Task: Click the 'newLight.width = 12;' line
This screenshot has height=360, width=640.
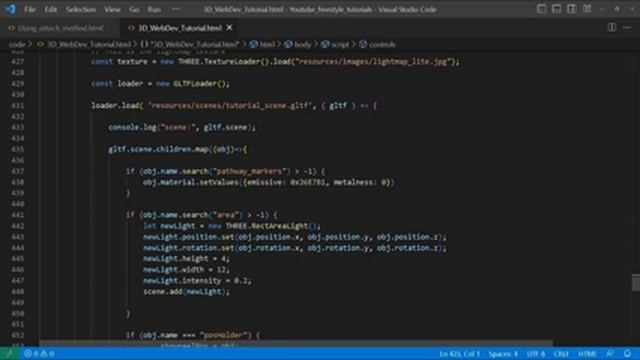Action: [186, 269]
